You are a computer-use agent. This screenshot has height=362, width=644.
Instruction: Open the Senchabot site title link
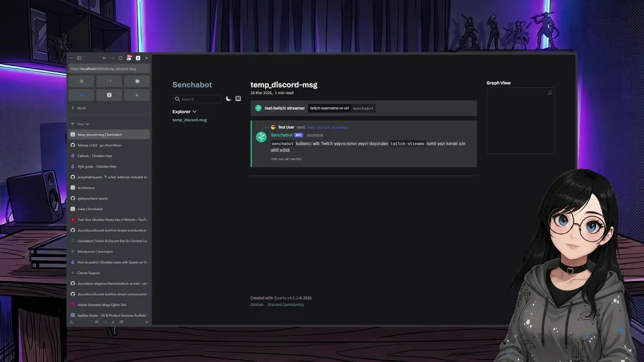pyautogui.click(x=192, y=85)
